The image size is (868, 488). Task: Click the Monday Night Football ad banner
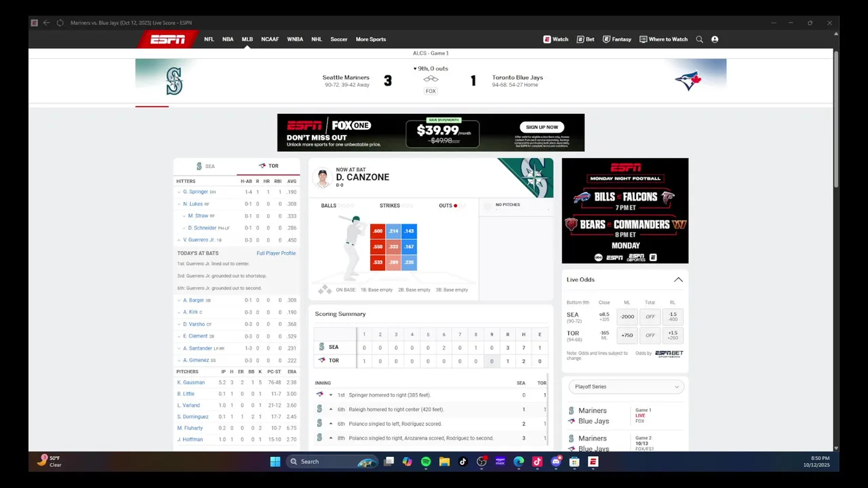coord(625,211)
